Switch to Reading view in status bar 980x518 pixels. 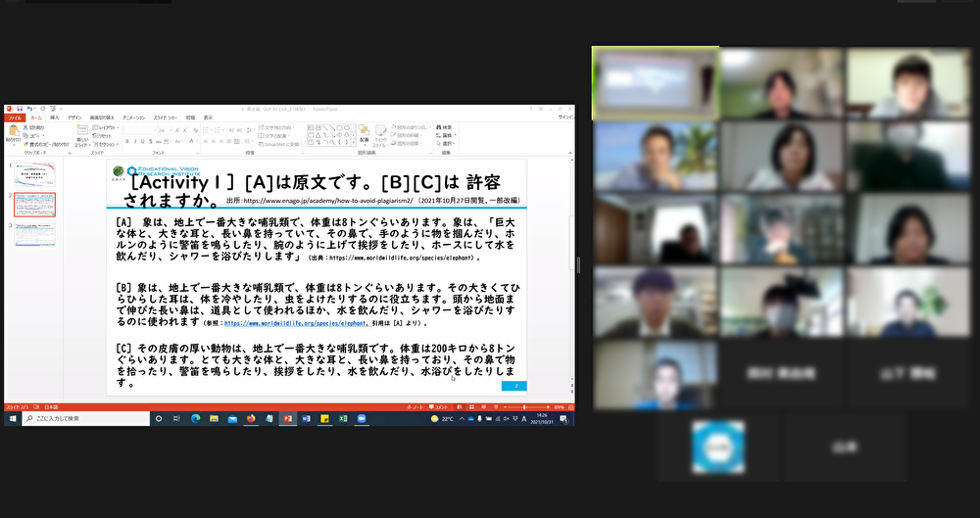(x=484, y=406)
